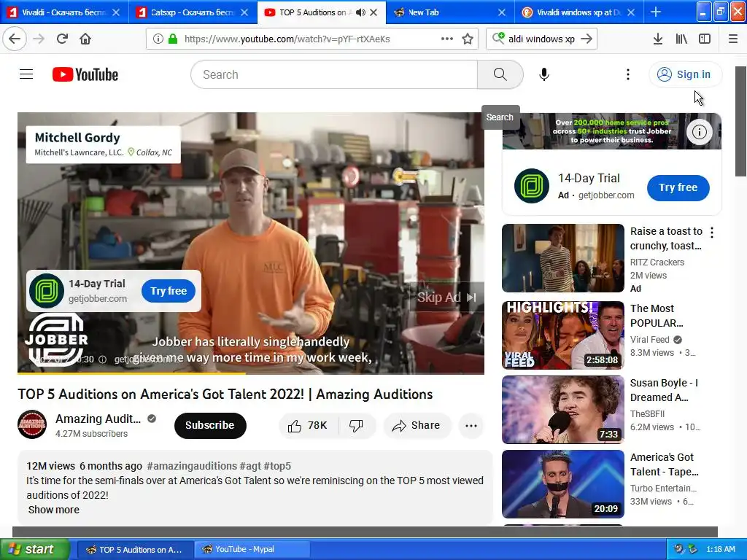Click the 1:18 AM system clock
747x560 pixels.
click(721, 550)
